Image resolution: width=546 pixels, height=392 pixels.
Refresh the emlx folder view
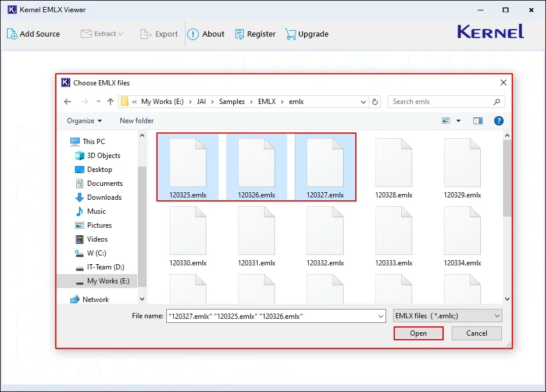[x=375, y=101]
